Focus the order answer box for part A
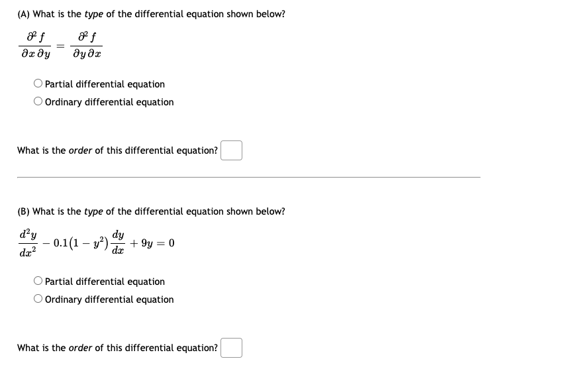The image size is (588, 371). [231, 150]
